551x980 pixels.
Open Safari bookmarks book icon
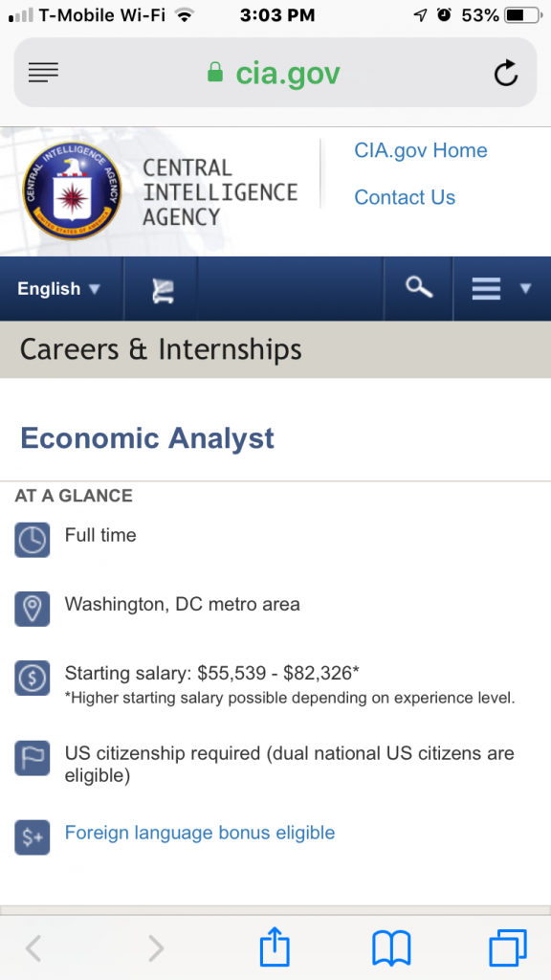[391, 948]
